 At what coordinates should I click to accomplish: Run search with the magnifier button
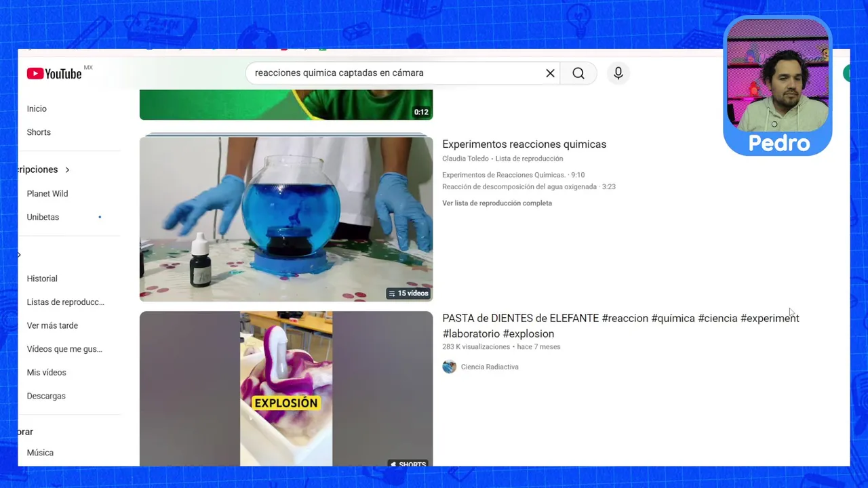[x=578, y=73]
